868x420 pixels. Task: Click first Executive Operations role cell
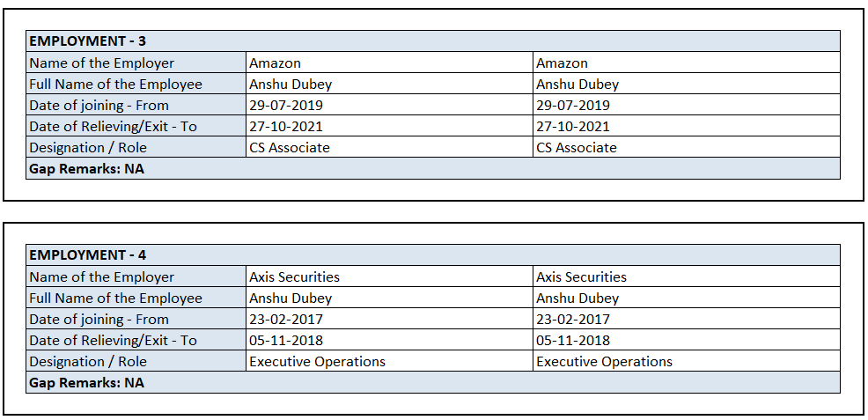click(318, 362)
